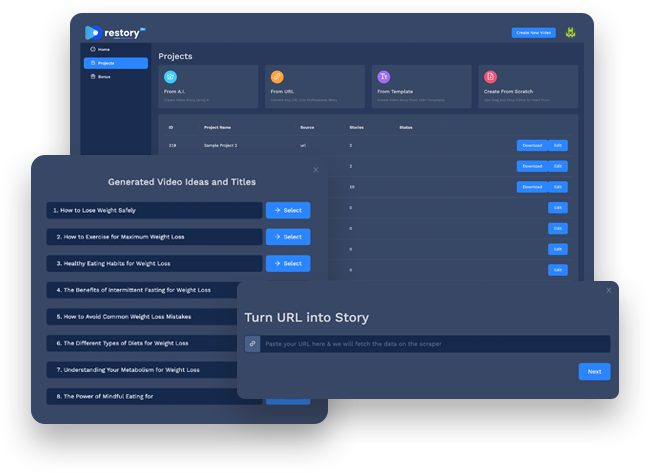Click Next in the URL dialog
Image resolution: width=650 pixels, height=473 pixels.
tap(594, 371)
